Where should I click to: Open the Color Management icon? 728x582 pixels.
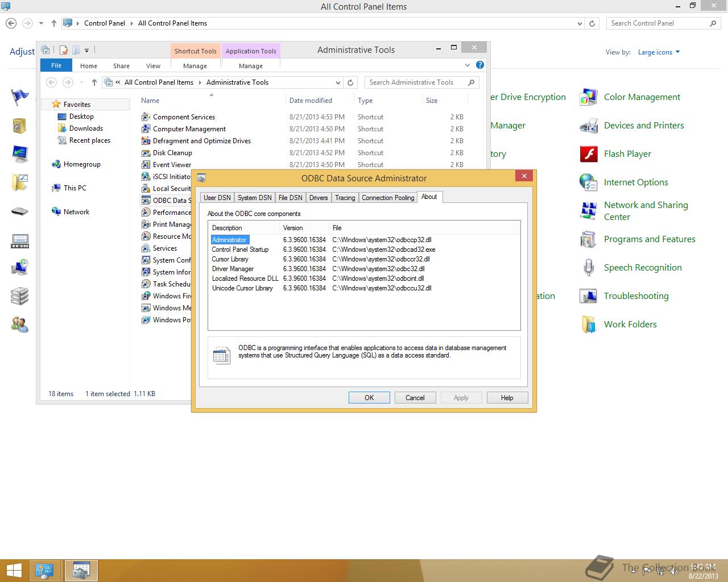[x=589, y=97]
